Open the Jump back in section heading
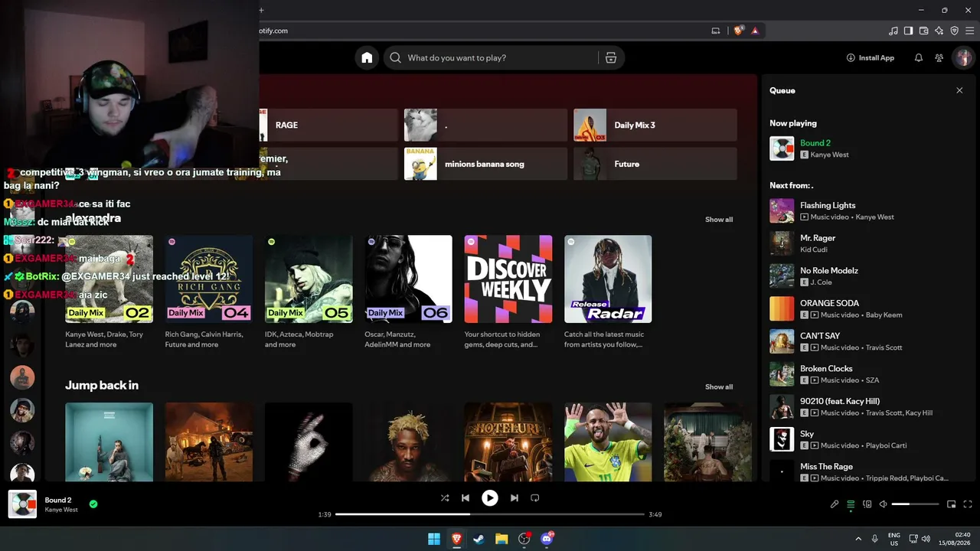The image size is (980, 551). pyautogui.click(x=102, y=385)
